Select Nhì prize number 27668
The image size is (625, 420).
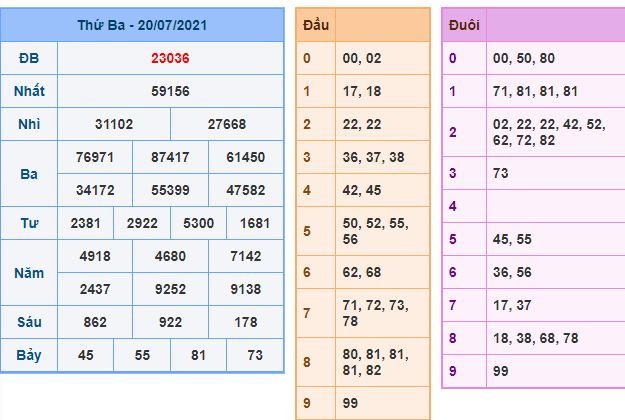point(227,124)
